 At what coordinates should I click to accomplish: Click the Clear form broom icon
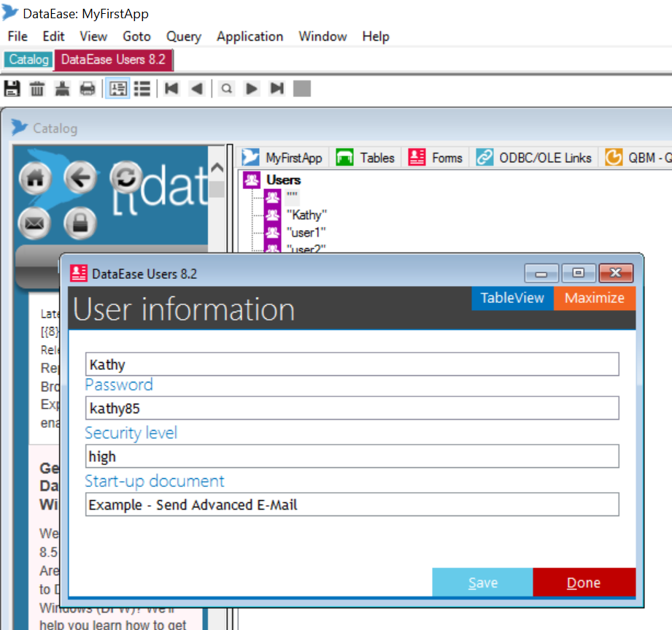[x=63, y=89]
